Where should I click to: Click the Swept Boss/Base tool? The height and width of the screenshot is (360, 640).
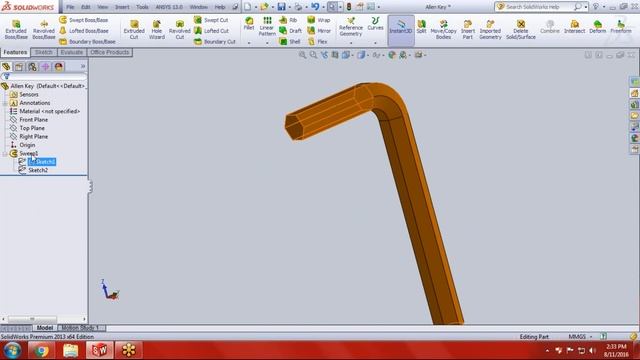[x=84, y=20]
